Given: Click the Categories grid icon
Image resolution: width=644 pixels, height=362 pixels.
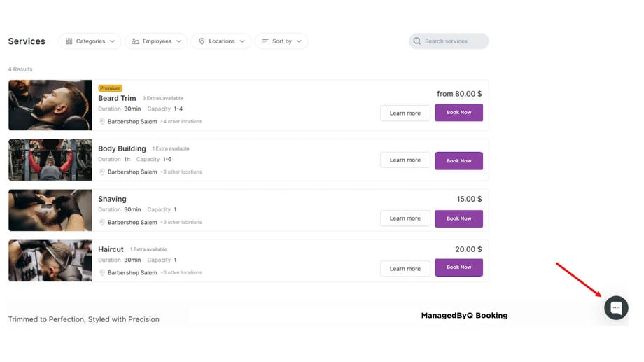Looking at the screenshot, I should point(69,41).
